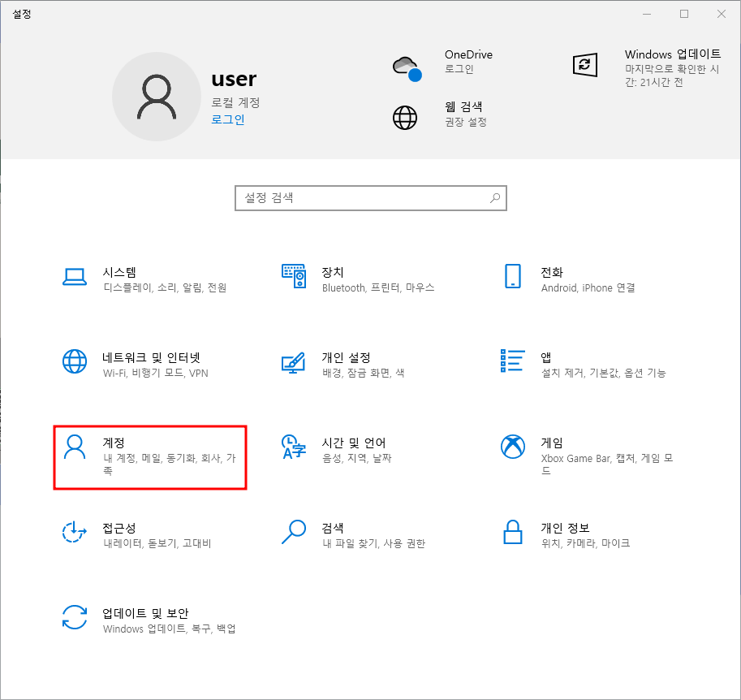Image resolution: width=741 pixels, height=700 pixels.
Task: Click Xbox Game Bar, 캡처 description
Action: click(x=607, y=464)
